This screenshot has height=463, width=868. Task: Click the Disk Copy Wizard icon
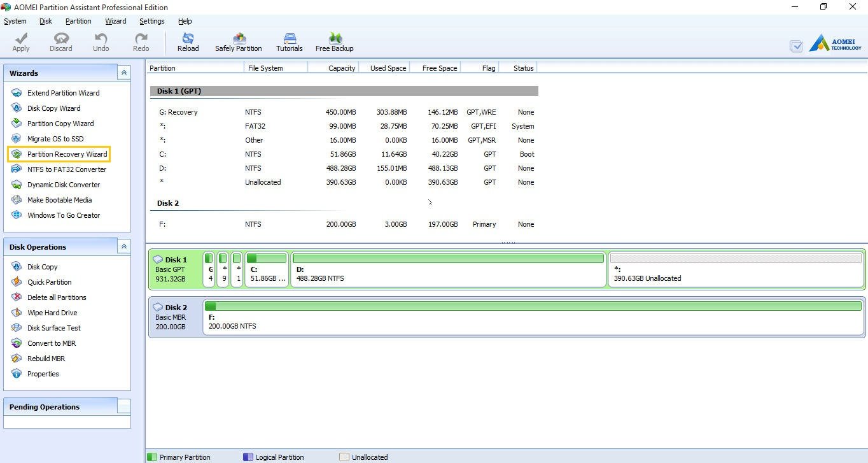pos(17,108)
